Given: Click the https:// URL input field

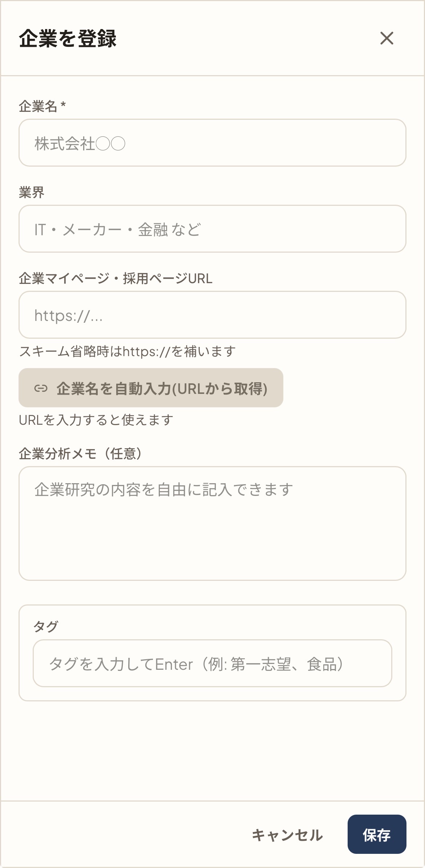Looking at the screenshot, I should coord(212,315).
